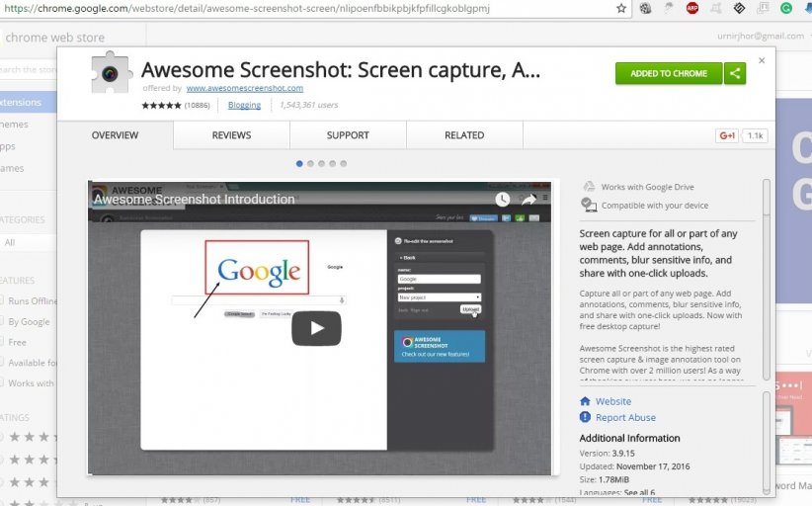Click the Grammarly extension icon

tap(785, 8)
